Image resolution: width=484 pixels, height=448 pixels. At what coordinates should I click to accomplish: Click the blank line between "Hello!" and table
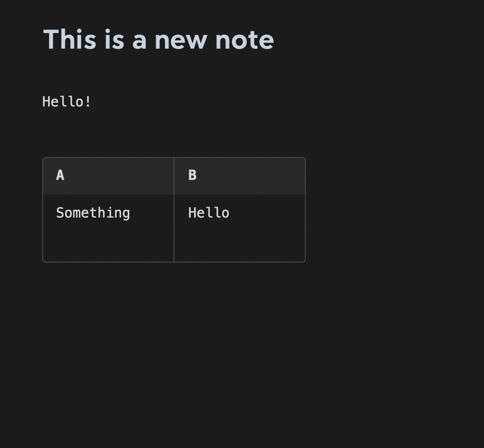tap(174, 133)
